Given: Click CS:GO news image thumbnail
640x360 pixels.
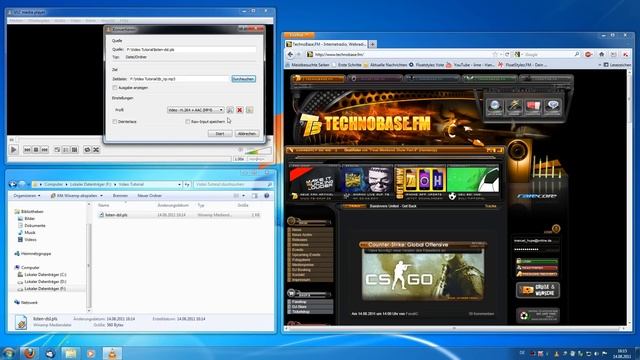Looking at the screenshot, I should coord(423,275).
